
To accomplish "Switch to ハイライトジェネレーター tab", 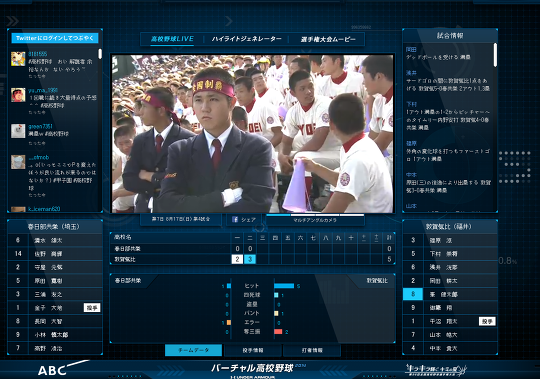I will 247,39.
